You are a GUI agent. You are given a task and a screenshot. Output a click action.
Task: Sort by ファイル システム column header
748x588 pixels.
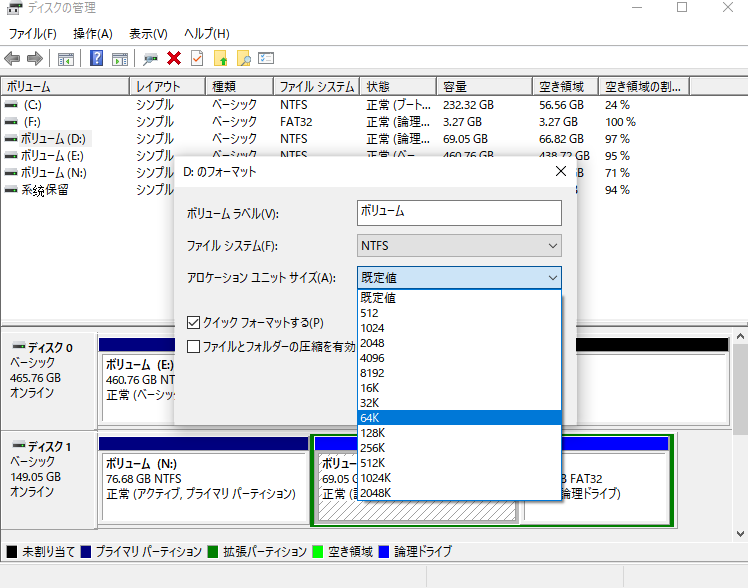tap(316, 87)
